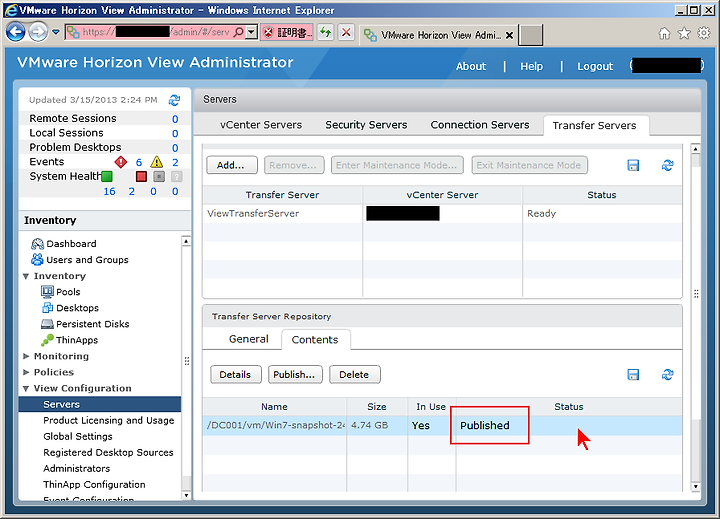Expand the Policies tree section

pos(26,372)
